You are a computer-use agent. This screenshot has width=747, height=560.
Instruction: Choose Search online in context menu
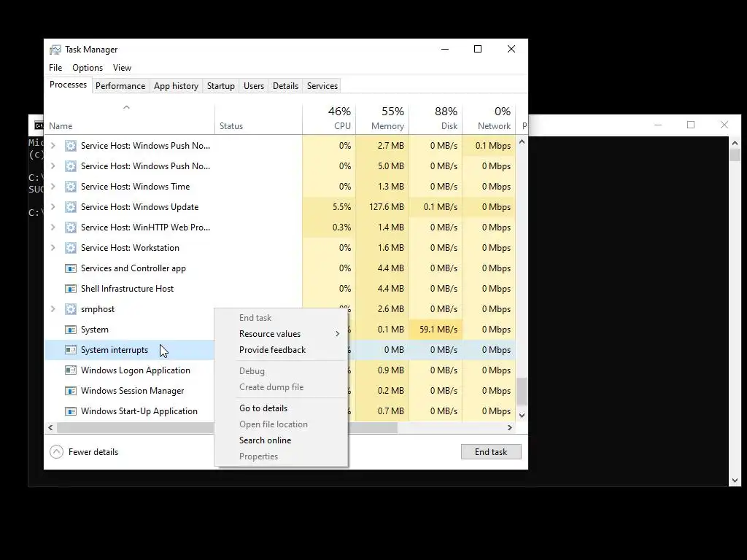pyautogui.click(x=281, y=440)
